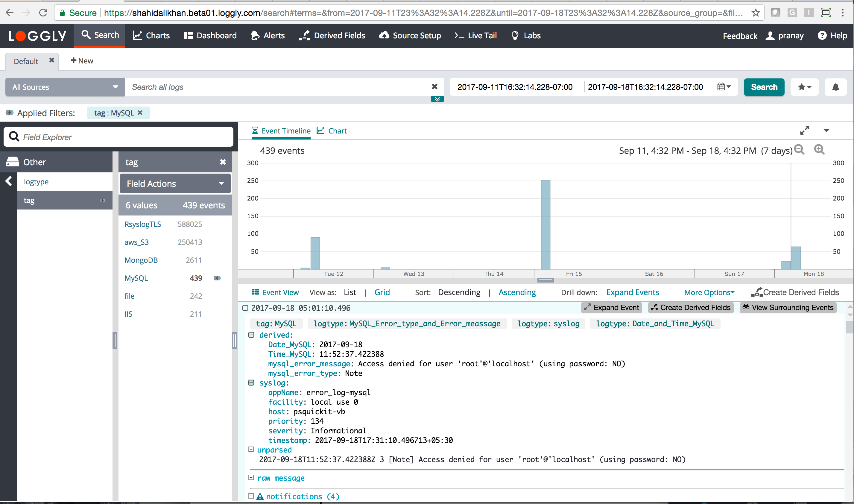854x504 pixels.
Task: Open the Charts section
Action: (x=152, y=35)
